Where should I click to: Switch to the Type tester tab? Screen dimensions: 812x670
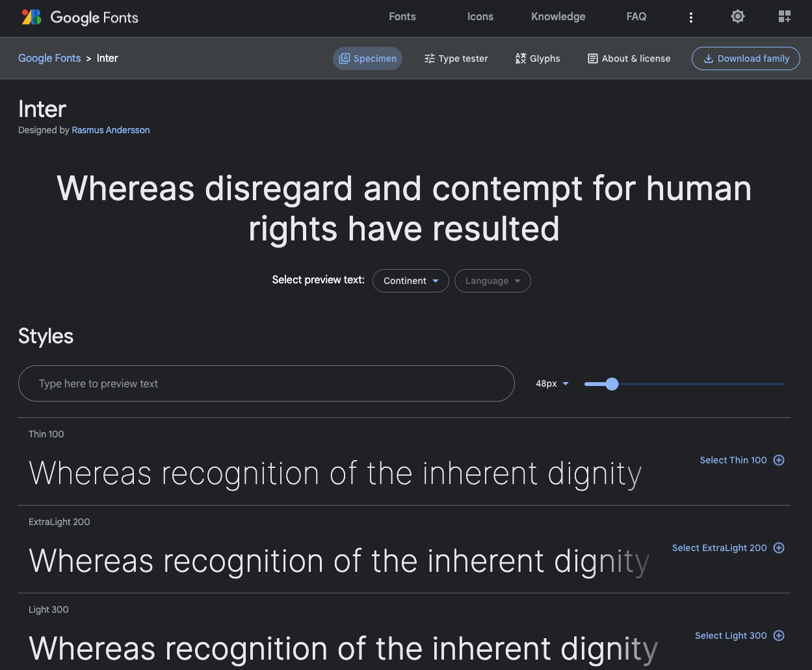point(456,58)
